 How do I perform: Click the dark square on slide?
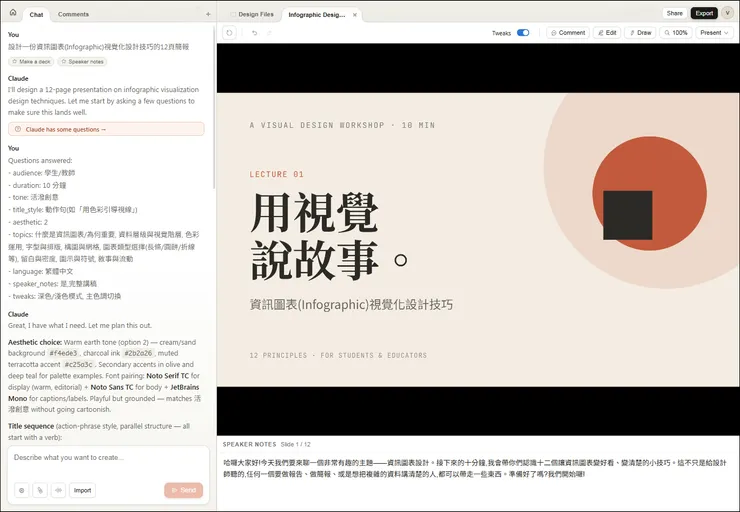[x=628, y=215]
